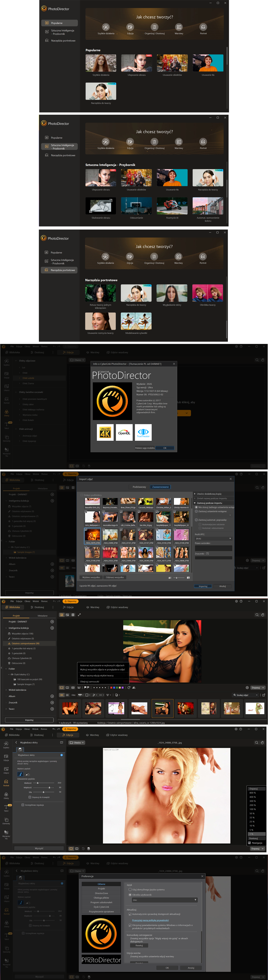Switch to grid view icon above active library preview

[x=73, y=615]
